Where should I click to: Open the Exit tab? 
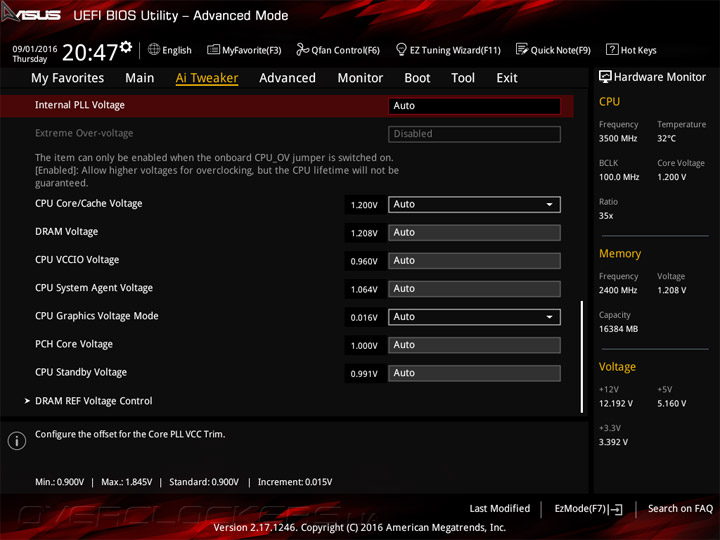507,78
